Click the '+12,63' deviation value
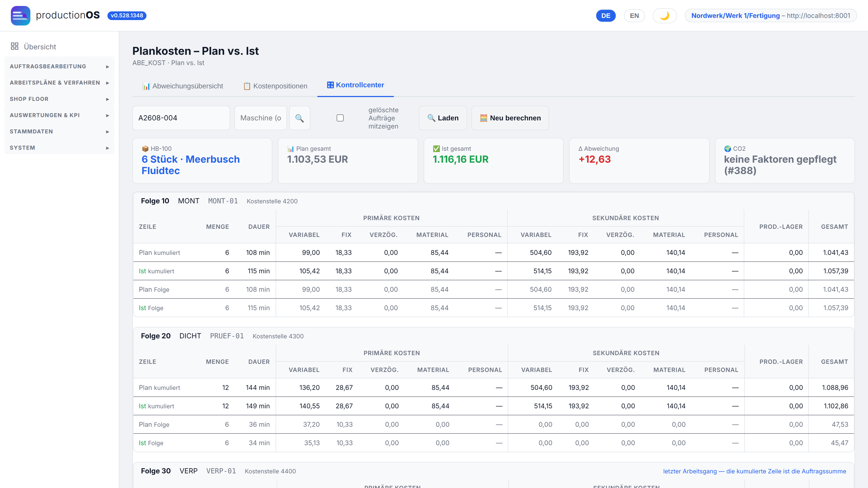This screenshot has width=868, height=488. pyautogui.click(x=595, y=159)
